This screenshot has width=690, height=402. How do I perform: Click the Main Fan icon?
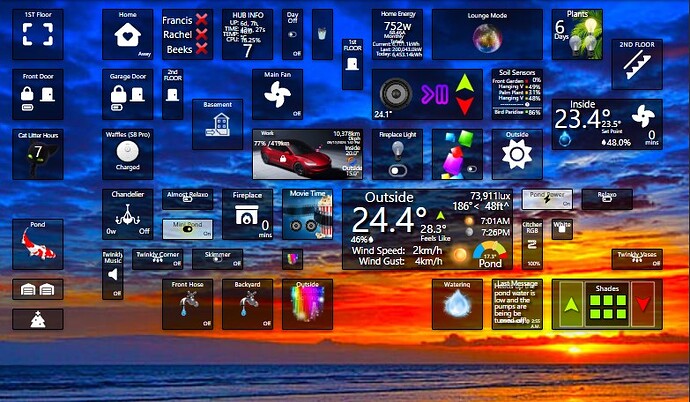point(271,97)
